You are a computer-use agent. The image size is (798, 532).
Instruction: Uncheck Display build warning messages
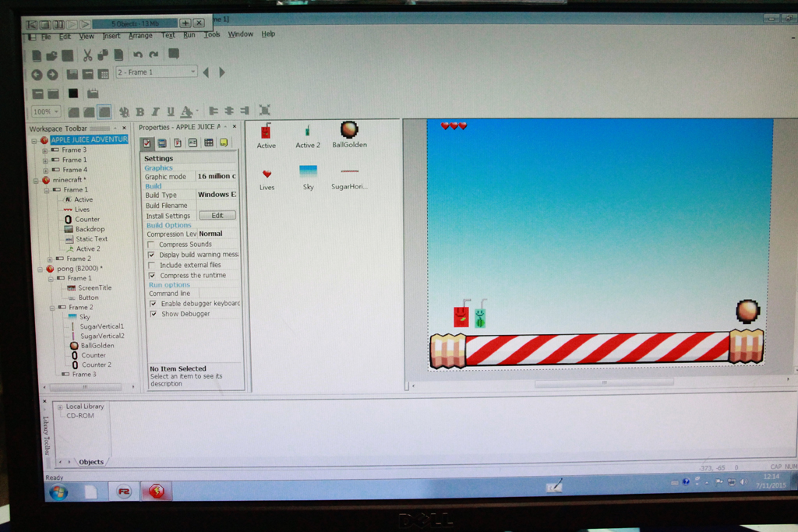[151, 255]
